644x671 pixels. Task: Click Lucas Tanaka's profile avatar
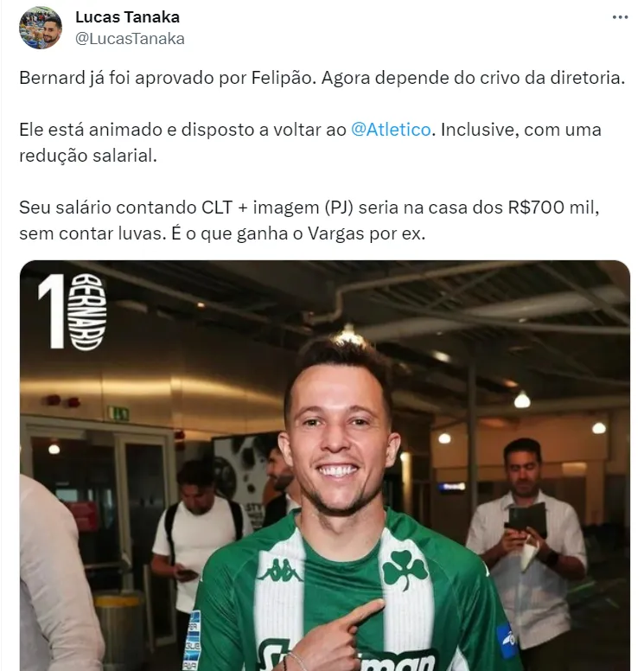pos(41,28)
